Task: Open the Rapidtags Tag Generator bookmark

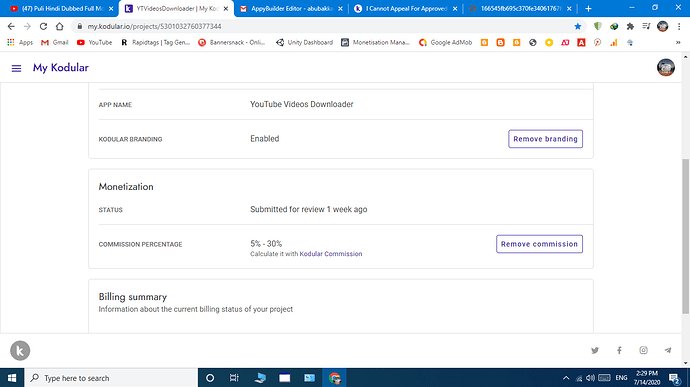Action: tap(155, 43)
